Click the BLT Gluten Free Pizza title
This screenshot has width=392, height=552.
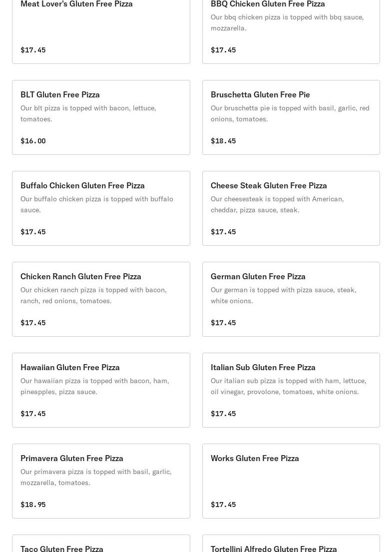(60, 94)
